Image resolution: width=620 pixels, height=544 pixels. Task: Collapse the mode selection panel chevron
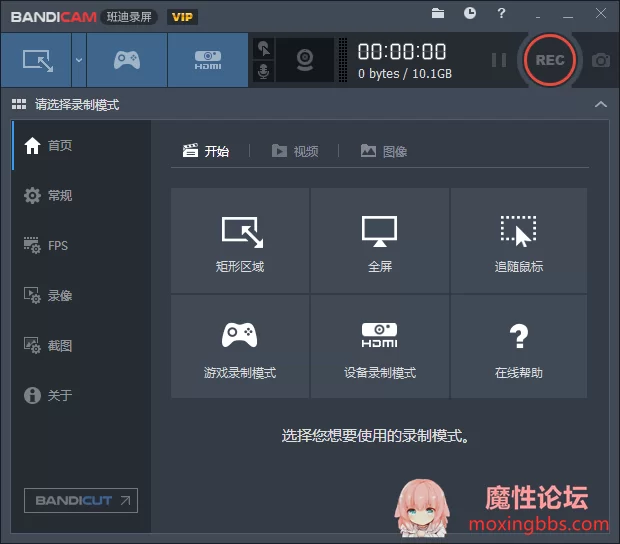point(601,104)
